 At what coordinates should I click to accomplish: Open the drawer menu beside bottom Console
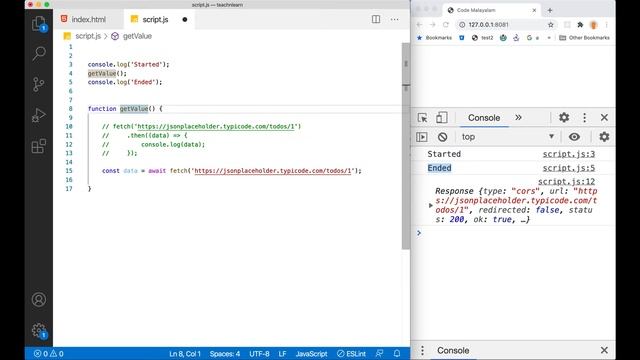[x=422, y=350]
